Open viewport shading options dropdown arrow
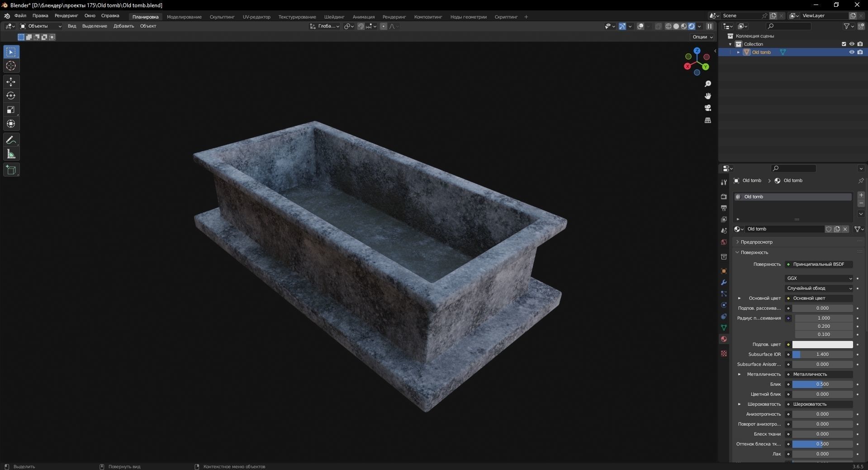Screen dimensions: 868x470 click(x=699, y=26)
